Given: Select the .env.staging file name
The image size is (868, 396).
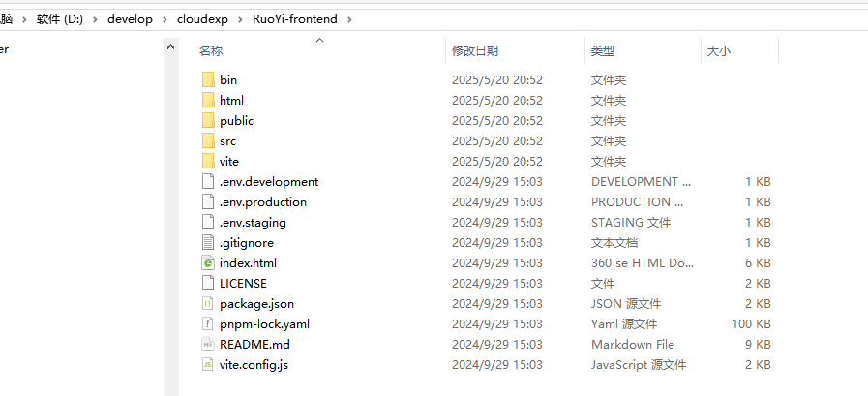Looking at the screenshot, I should point(253,223).
